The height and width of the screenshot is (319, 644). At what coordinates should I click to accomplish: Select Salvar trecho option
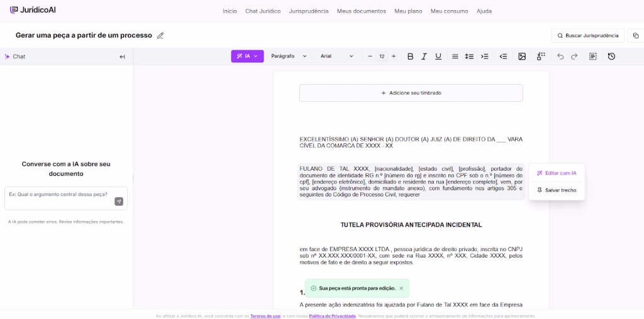557,190
